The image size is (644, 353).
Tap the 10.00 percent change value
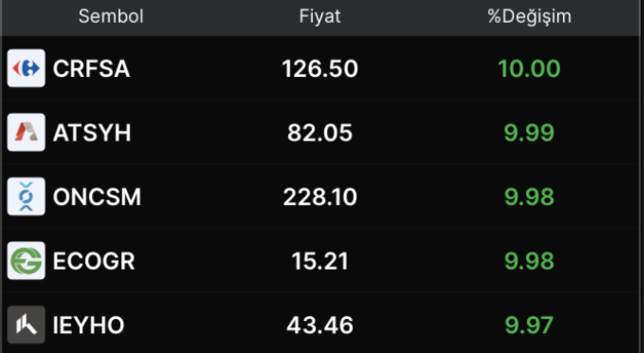click(x=529, y=69)
